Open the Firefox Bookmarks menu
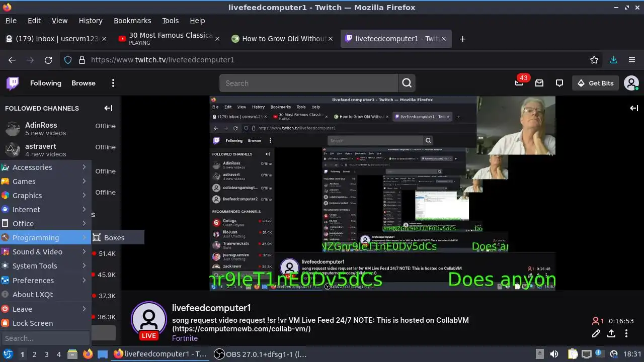644x362 pixels. pos(132,21)
